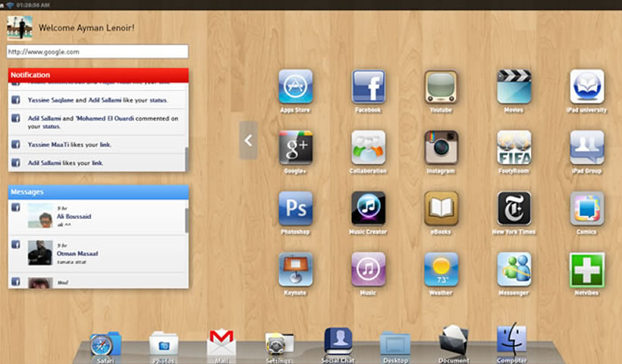This screenshot has height=364, width=622.
Task: Launch the Facebook app
Action: (x=368, y=86)
